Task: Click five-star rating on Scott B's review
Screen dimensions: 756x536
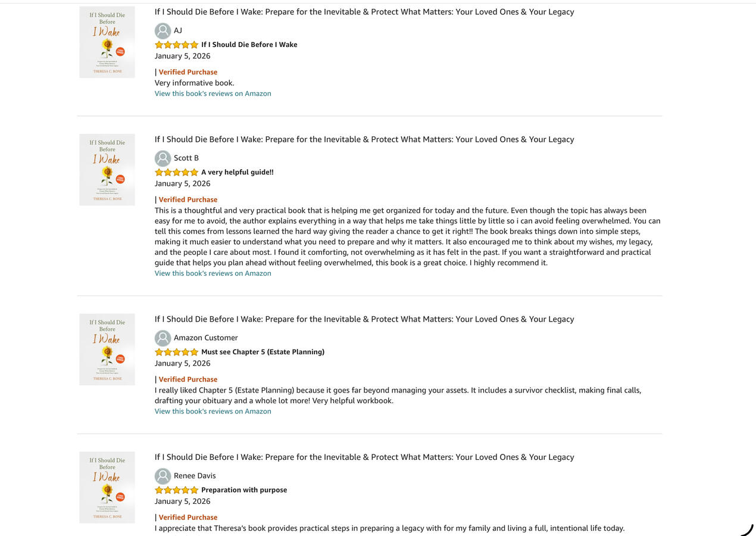Action: [x=176, y=172]
